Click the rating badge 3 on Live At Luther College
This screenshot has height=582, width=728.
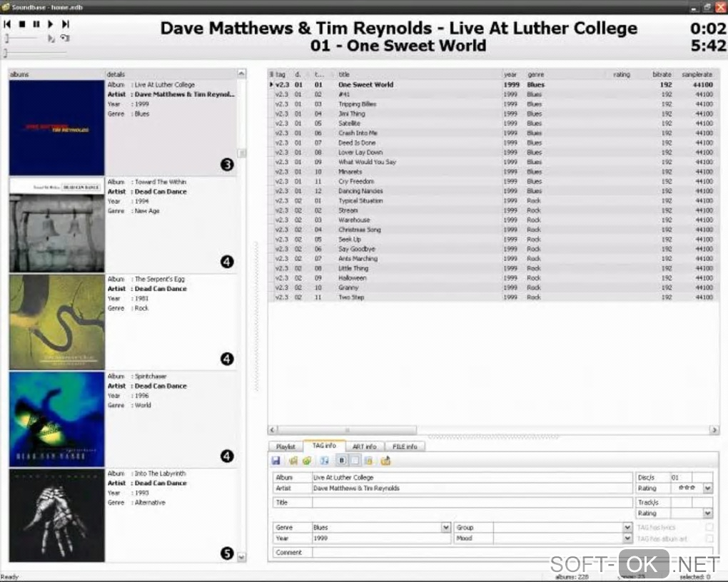pos(227,164)
